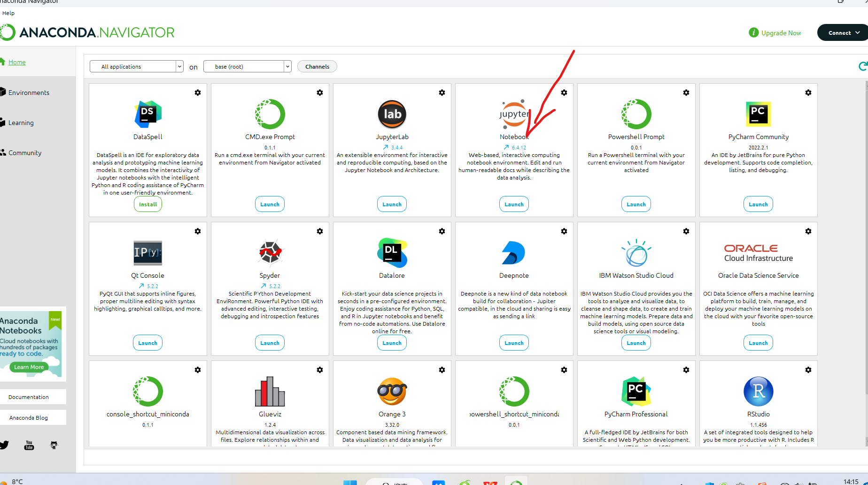Open the YouTube social link icon

[29, 445]
